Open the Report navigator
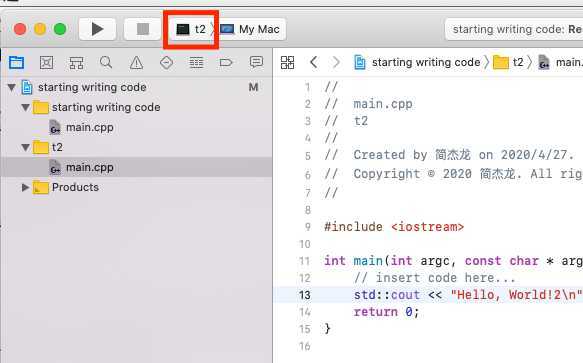583x363 pixels. (256, 62)
